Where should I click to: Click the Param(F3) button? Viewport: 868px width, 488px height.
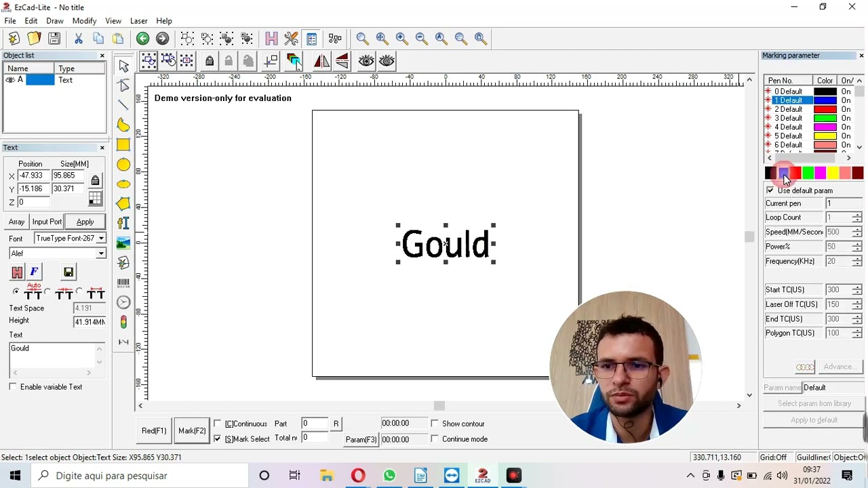tap(361, 439)
